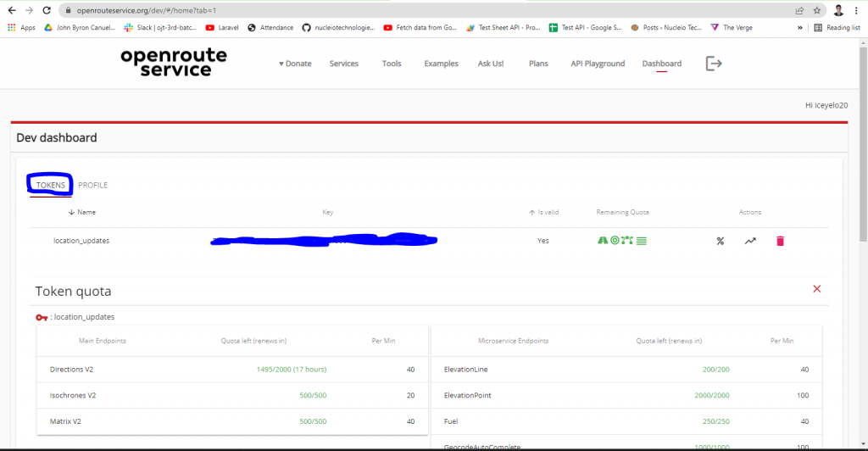The height and width of the screenshot is (451, 868).
Task: Open the nucleiotechnologies GitHub bookmark
Action: click(x=338, y=28)
